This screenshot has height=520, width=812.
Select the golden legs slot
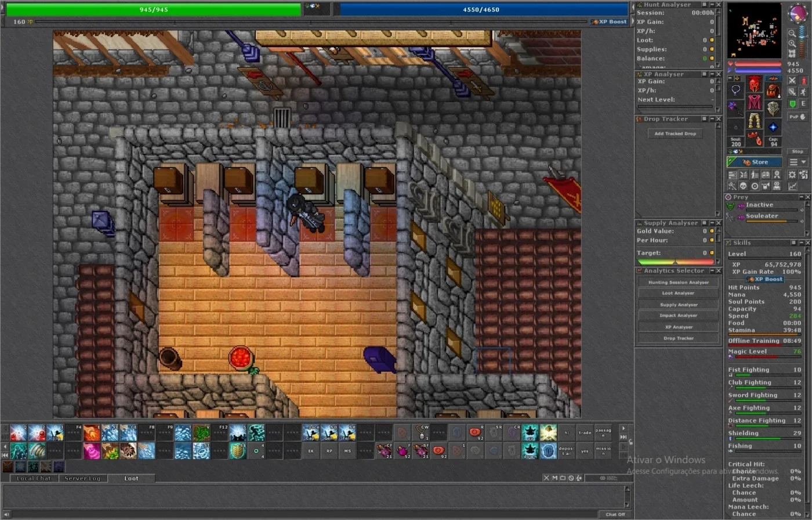pos(754,121)
